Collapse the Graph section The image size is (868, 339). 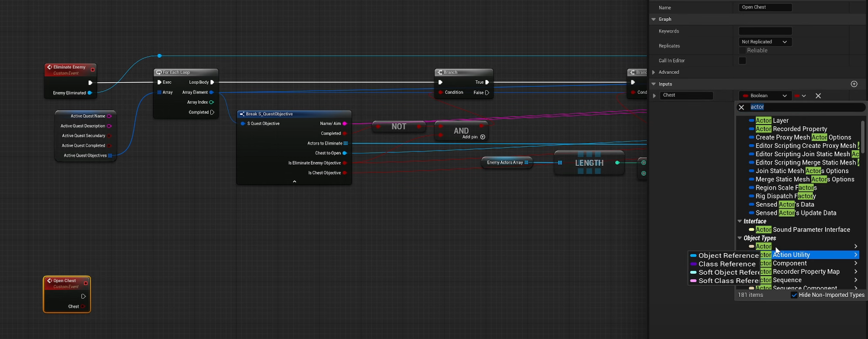tap(653, 19)
